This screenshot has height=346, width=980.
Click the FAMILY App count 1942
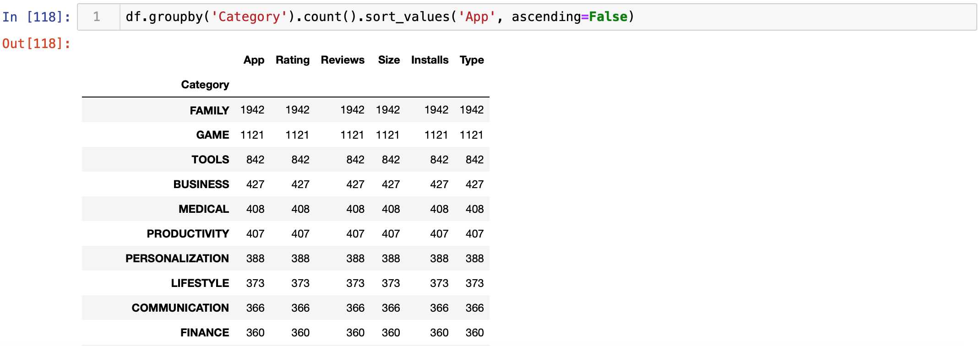point(252,110)
